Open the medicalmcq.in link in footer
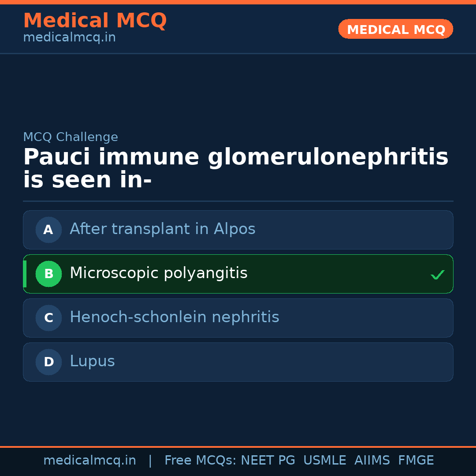This screenshot has height=476, width=476. click(89, 461)
